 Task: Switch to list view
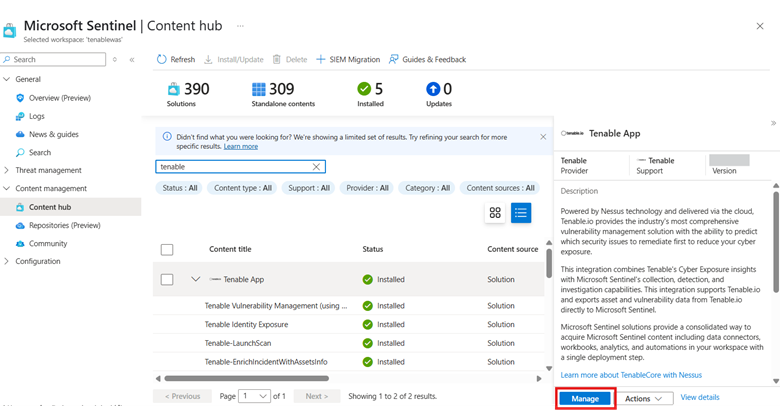pos(521,213)
